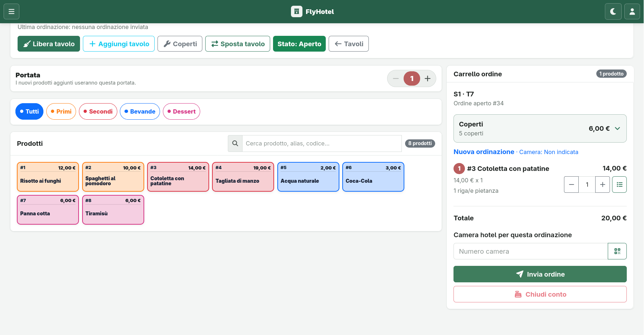The height and width of the screenshot is (335, 644).
Task: Filter products by Tutti category
Action: click(x=29, y=111)
